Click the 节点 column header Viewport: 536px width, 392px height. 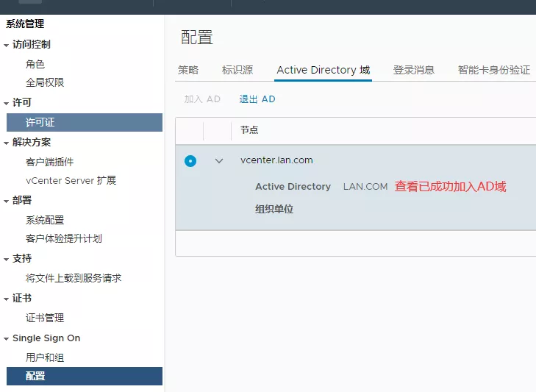tap(249, 130)
